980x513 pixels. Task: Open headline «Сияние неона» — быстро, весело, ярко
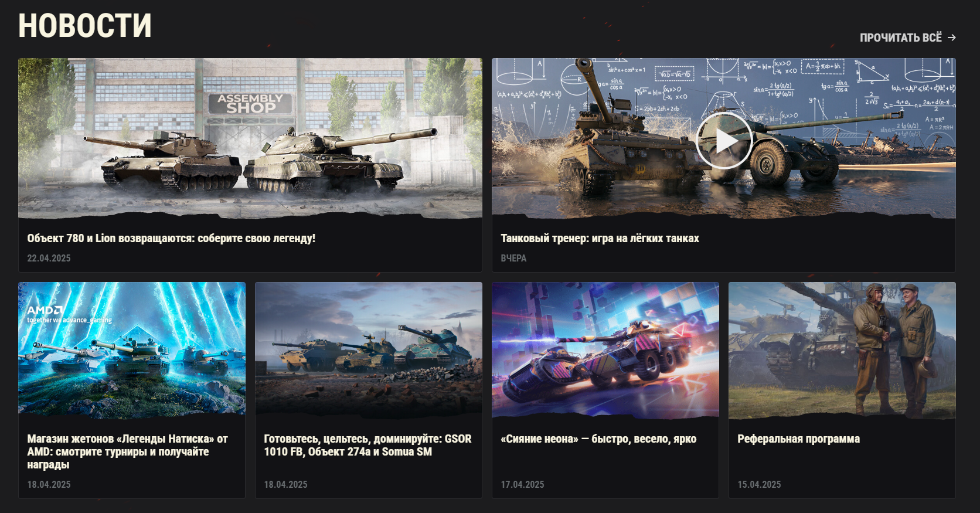(598, 439)
